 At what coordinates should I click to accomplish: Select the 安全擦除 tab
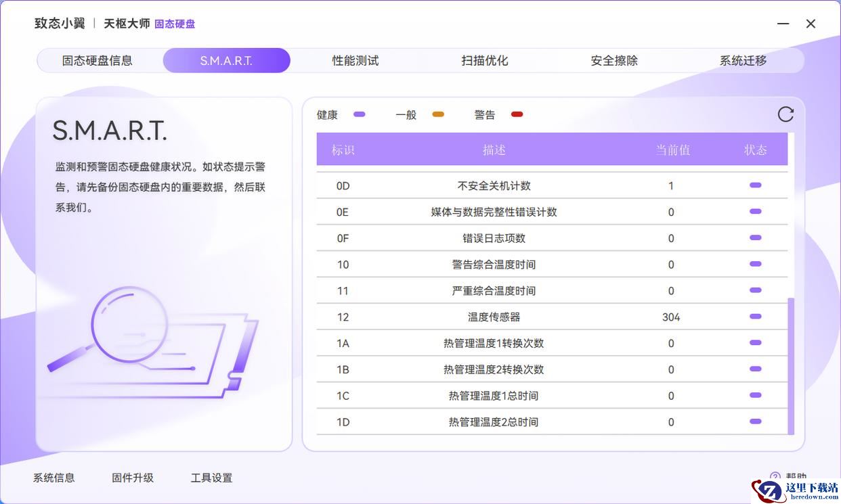614,60
